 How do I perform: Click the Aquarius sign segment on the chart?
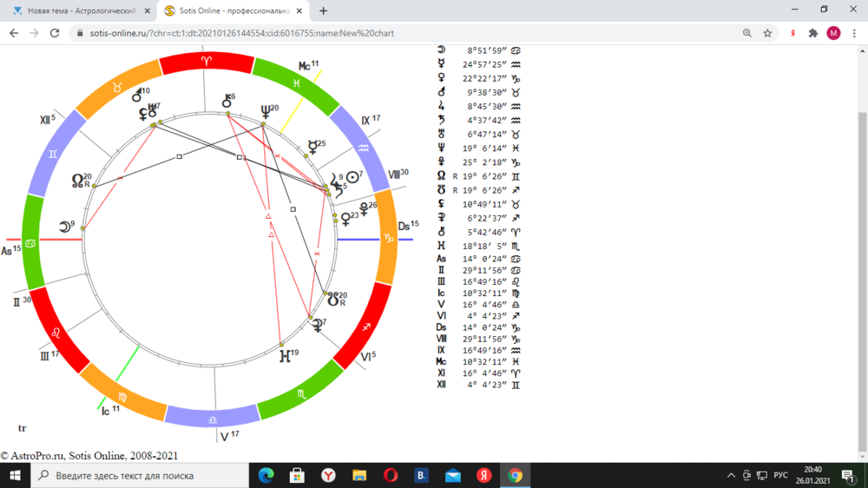coord(363,148)
